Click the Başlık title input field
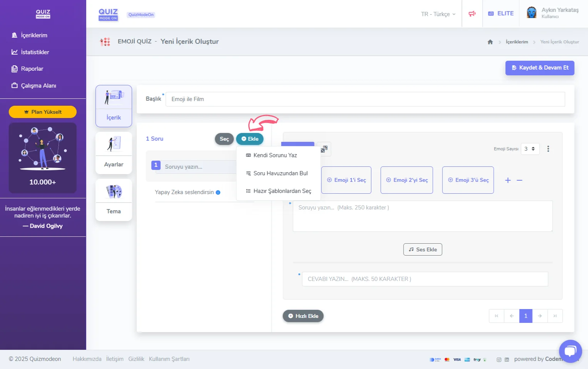Image resolution: width=588 pixels, height=369 pixels. coord(365,99)
